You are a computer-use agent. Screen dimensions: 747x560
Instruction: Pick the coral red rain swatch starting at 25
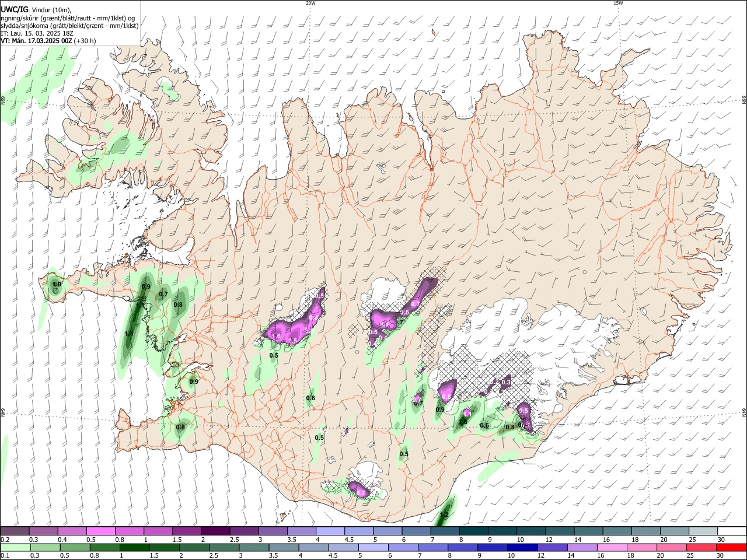click(701, 547)
